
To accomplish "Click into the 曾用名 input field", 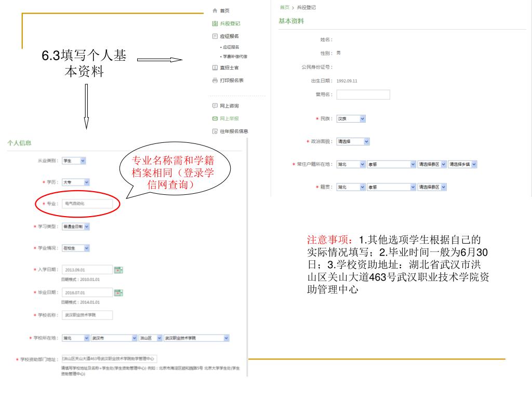I will click(363, 95).
